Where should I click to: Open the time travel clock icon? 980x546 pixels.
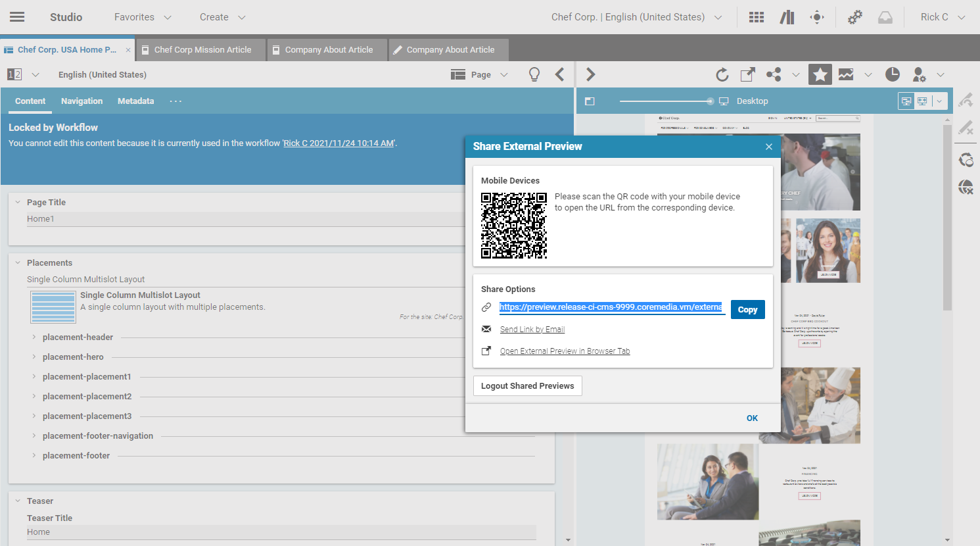point(892,74)
